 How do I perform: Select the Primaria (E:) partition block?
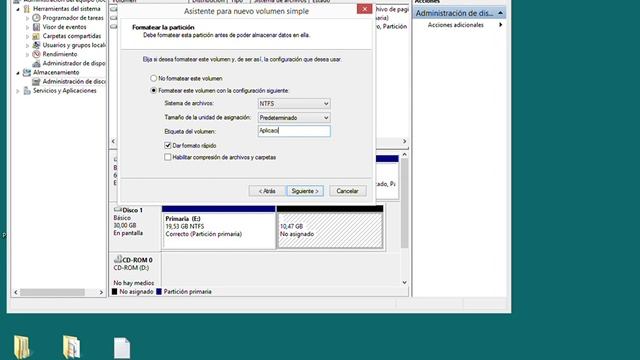point(218,227)
